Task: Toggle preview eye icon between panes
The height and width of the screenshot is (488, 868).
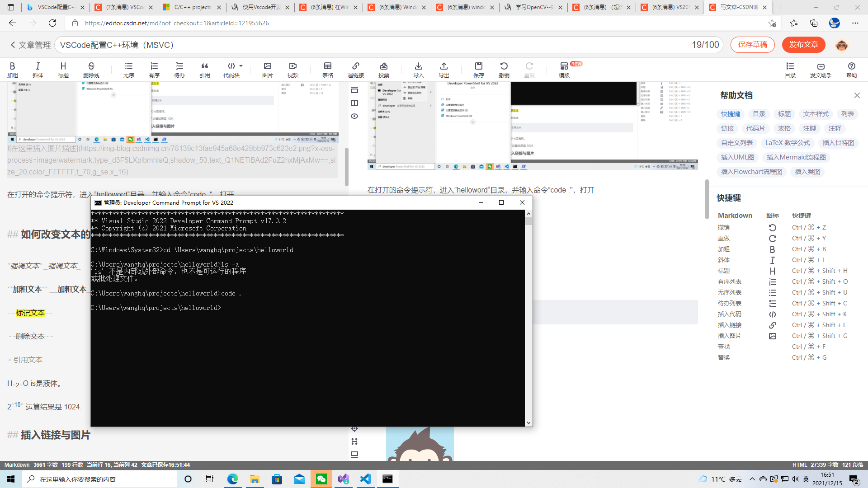Action: (x=354, y=116)
